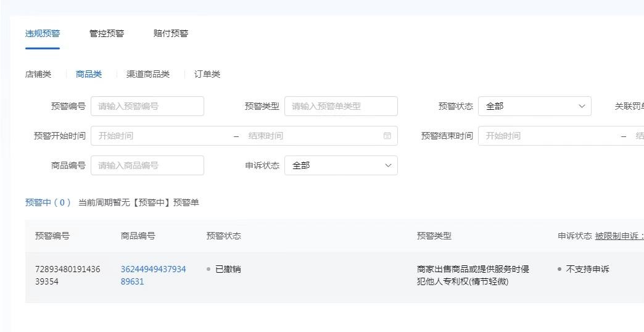The image size is (644, 332).
Task: Click the 商品编号 column header
Action: pyautogui.click(x=138, y=236)
